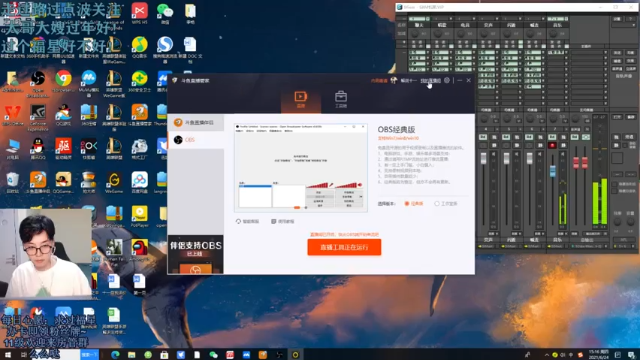Open the 腾讯QQ penguin desktop icon
640x360 pixels.
pyautogui.click(x=38, y=149)
